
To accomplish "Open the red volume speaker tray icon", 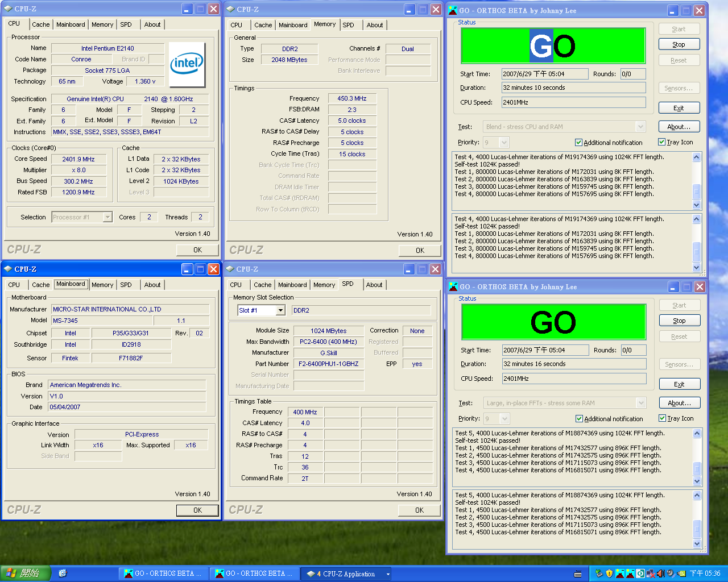I will 661,573.
